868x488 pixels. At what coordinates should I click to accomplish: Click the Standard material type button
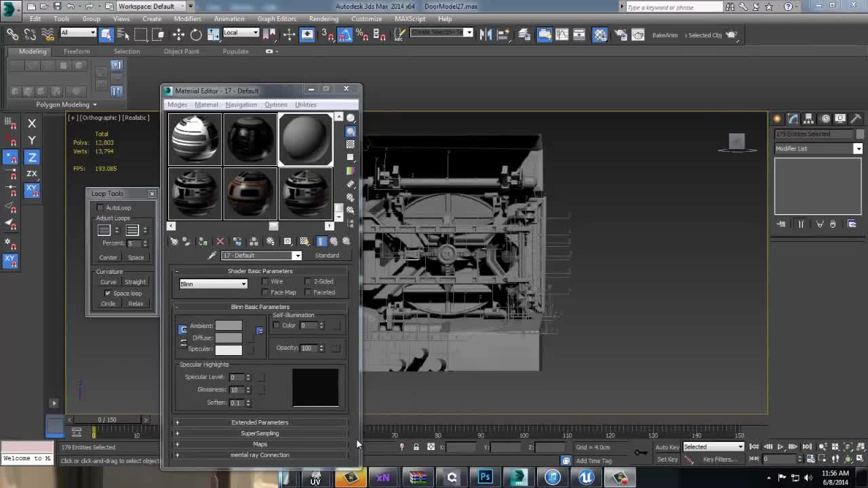pos(327,256)
